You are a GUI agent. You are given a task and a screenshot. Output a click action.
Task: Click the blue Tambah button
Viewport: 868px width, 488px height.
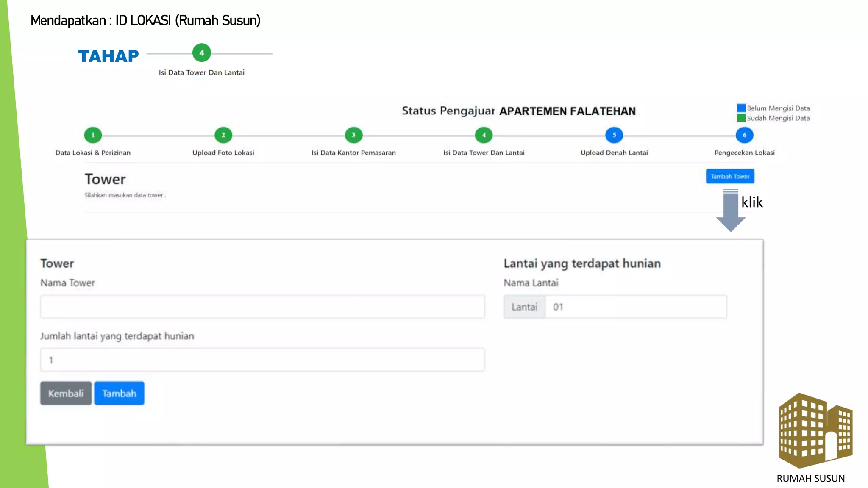click(119, 393)
